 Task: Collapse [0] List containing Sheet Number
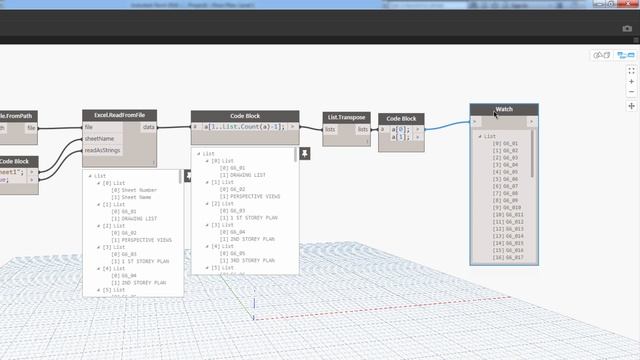(x=99, y=183)
